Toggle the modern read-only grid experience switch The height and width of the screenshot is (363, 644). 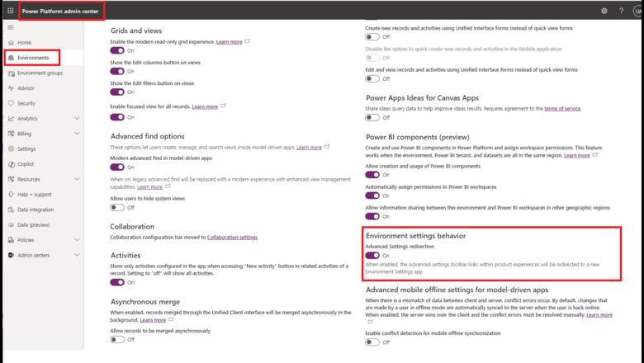coord(117,50)
